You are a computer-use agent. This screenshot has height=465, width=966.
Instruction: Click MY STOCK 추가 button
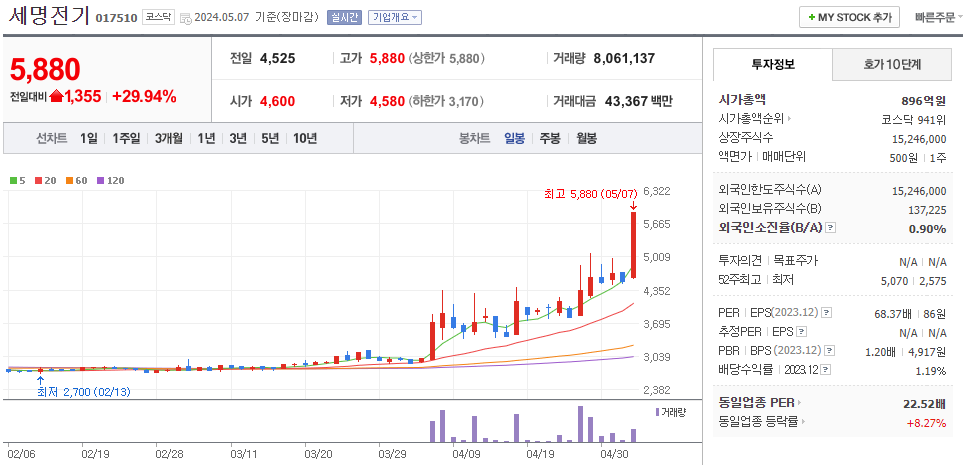850,17
